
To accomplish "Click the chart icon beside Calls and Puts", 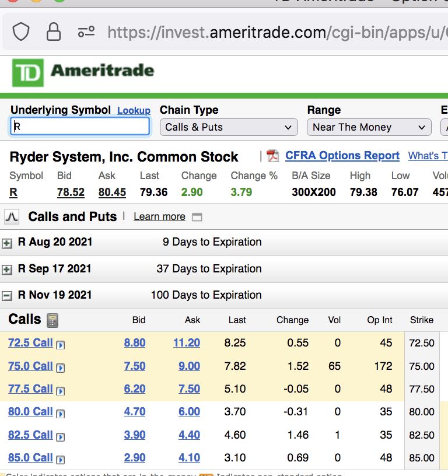I will (12, 217).
